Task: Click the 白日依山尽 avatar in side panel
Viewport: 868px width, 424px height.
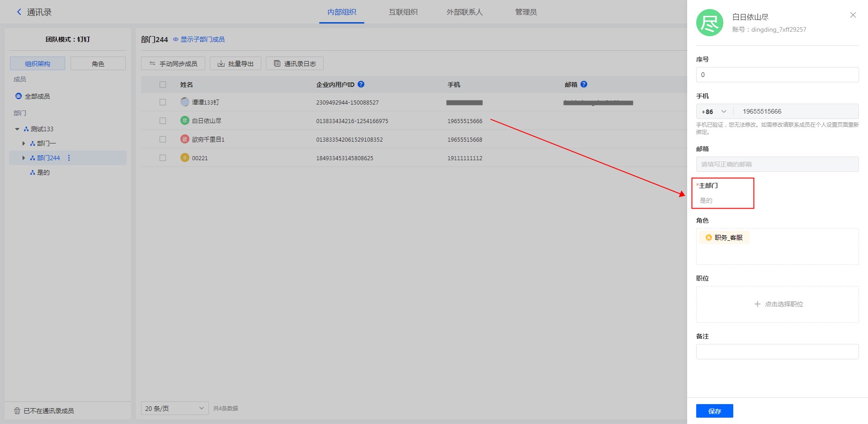Action: [709, 23]
